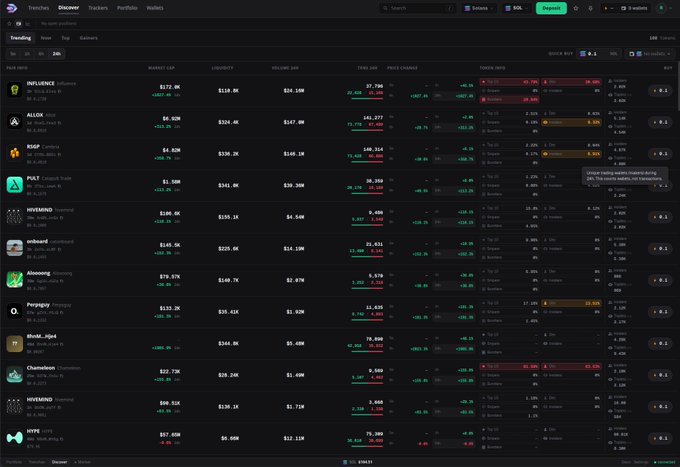Open the SOL currency dropdown
Viewport: 680px width, 467px height.
coord(516,8)
